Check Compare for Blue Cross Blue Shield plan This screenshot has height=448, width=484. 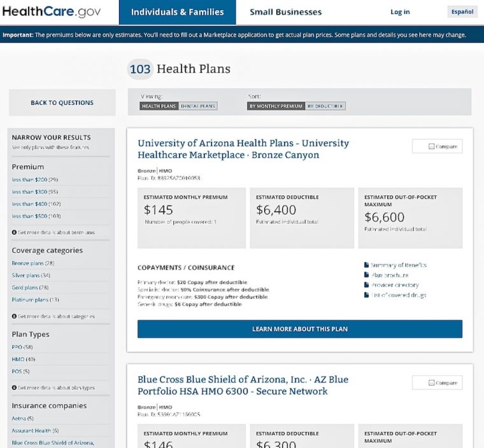tap(432, 382)
